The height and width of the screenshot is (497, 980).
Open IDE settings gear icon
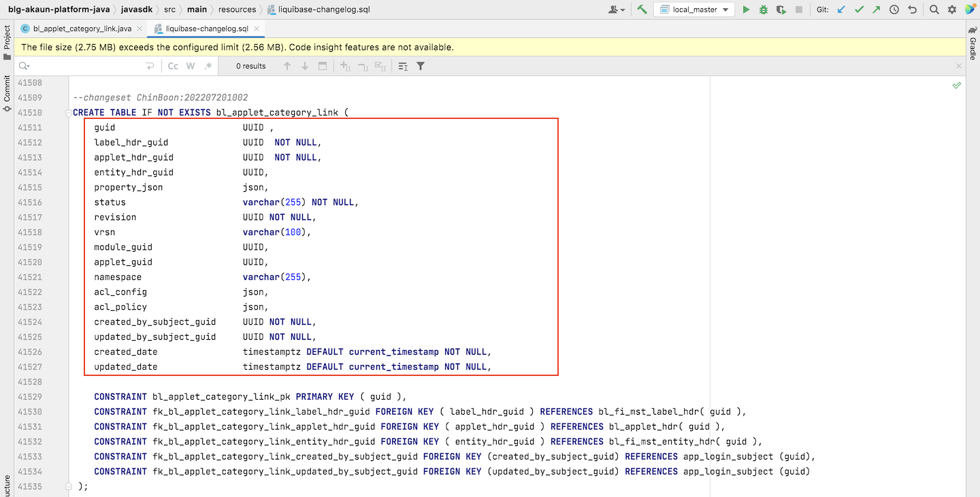coord(951,10)
